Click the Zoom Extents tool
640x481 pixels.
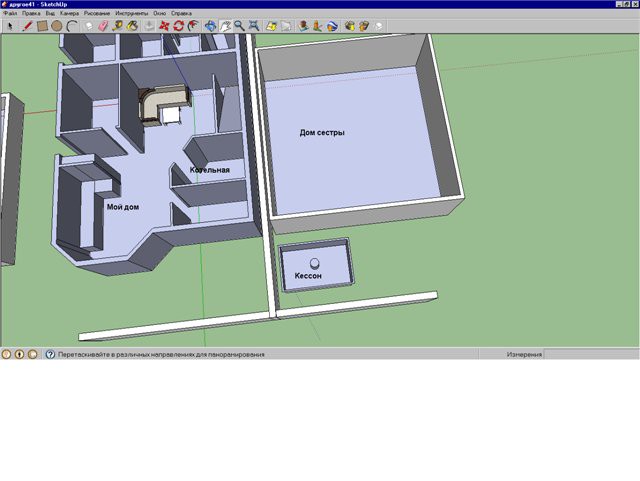(254, 26)
